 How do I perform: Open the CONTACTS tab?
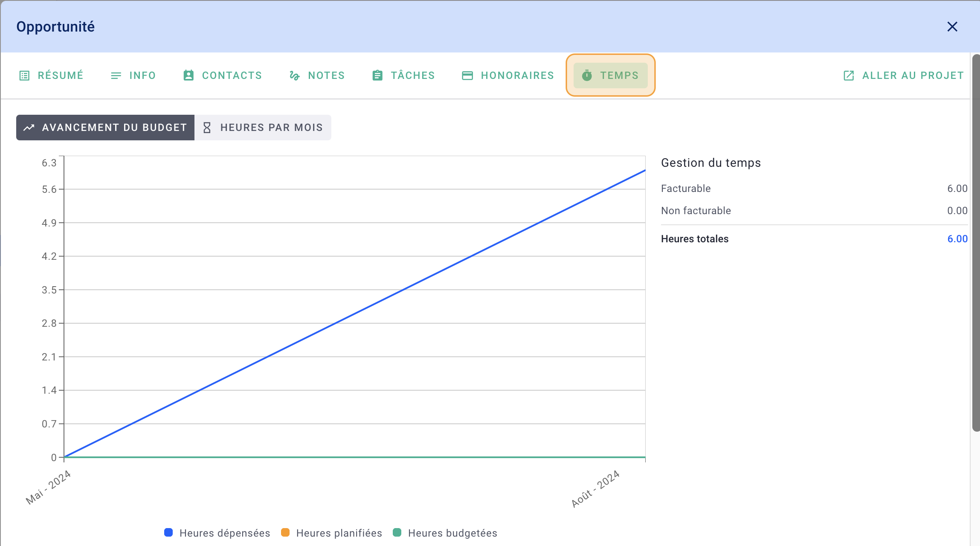pyautogui.click(x=223, y=76)
